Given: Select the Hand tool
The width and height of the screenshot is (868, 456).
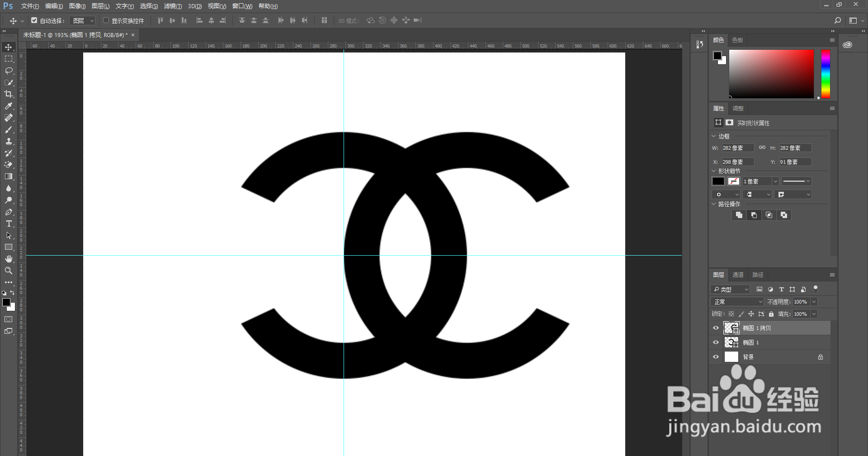Looking at the screenshot, I should tap(9, 259).
